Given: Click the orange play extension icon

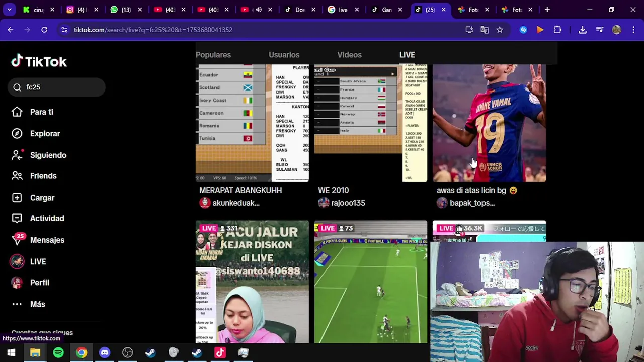Looking at the screenshot, I should coord(540,30).
